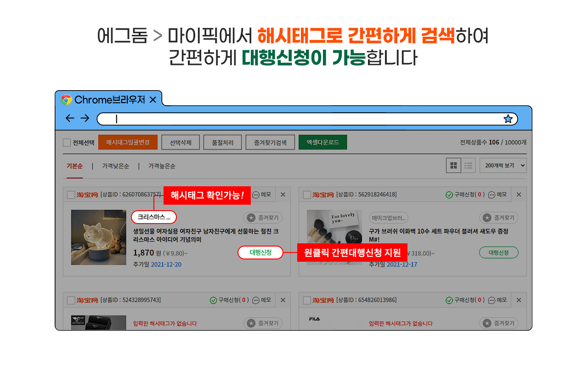Click the 해시태그일괄변경 button
The image size is (588, 368).
pos(128,143)
